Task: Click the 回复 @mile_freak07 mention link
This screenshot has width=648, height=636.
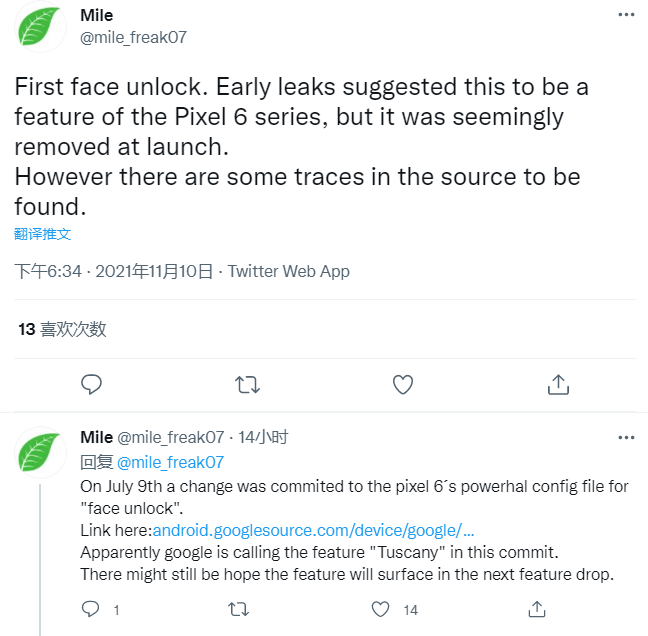Action: point(170,462)
